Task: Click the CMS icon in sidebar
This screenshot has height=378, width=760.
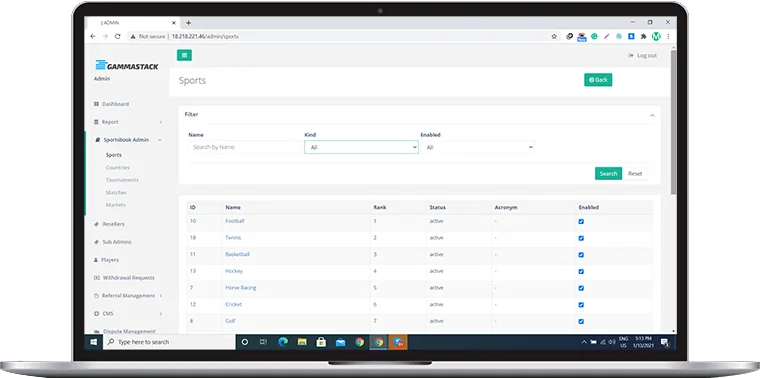Action: pos(96,314)
